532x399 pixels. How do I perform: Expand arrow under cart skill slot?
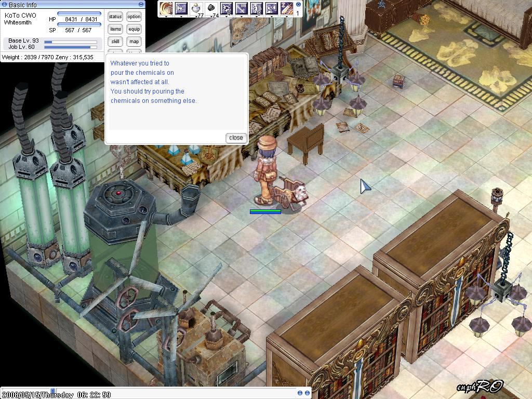click(x=181, y=16)
